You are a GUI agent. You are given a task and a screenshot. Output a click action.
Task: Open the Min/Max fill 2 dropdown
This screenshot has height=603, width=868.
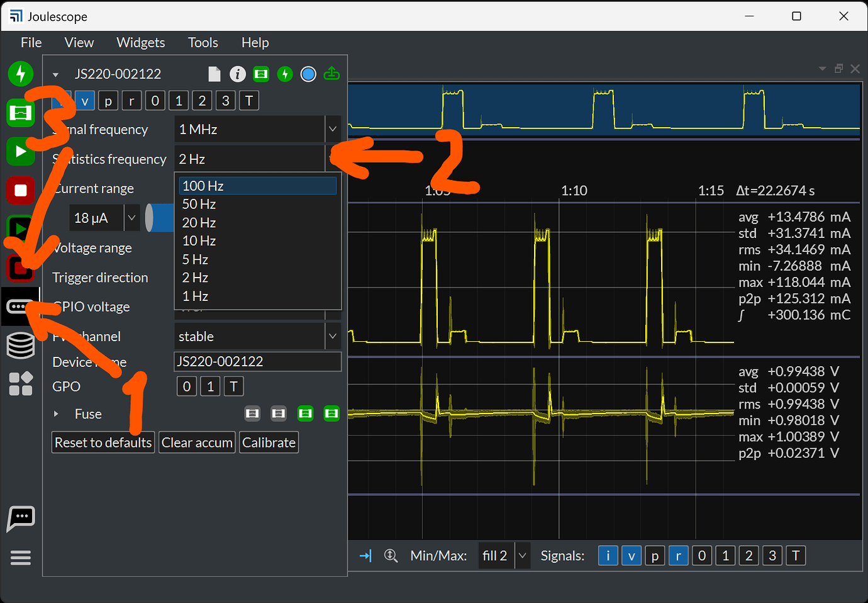504,556
